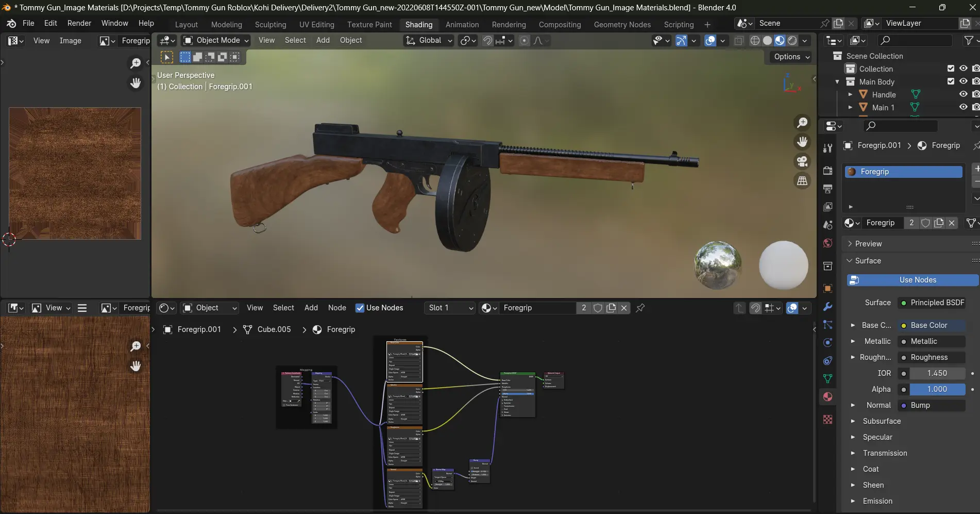
Task: Click the viewport zoom magnifier icon
Action: [x=802, y=123]
